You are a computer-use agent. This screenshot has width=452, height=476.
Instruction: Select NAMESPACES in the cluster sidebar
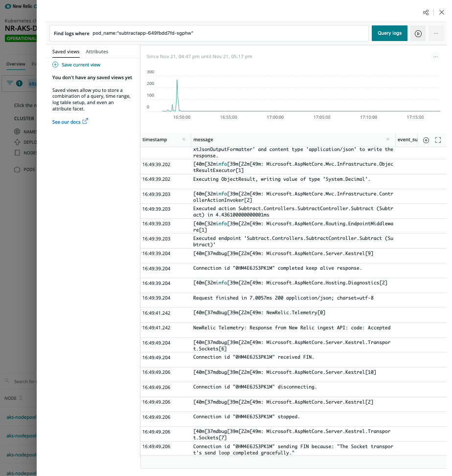pyautogui.click(x=27, y=131)
